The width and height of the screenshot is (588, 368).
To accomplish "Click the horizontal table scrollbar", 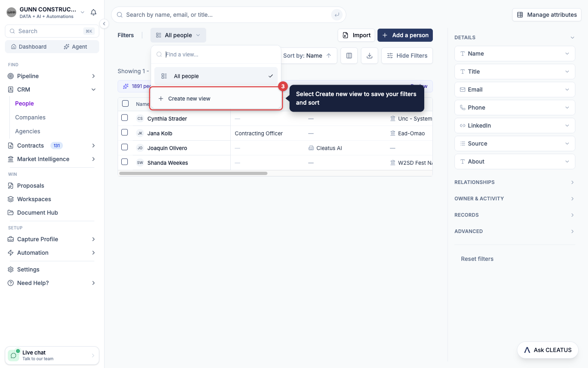I will (193, 173).
